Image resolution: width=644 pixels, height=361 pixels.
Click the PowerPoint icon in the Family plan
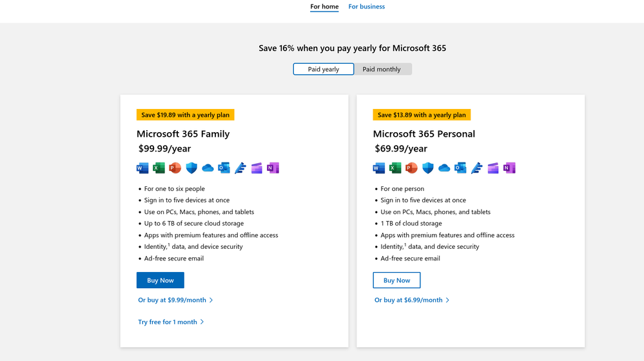point(175,168)
